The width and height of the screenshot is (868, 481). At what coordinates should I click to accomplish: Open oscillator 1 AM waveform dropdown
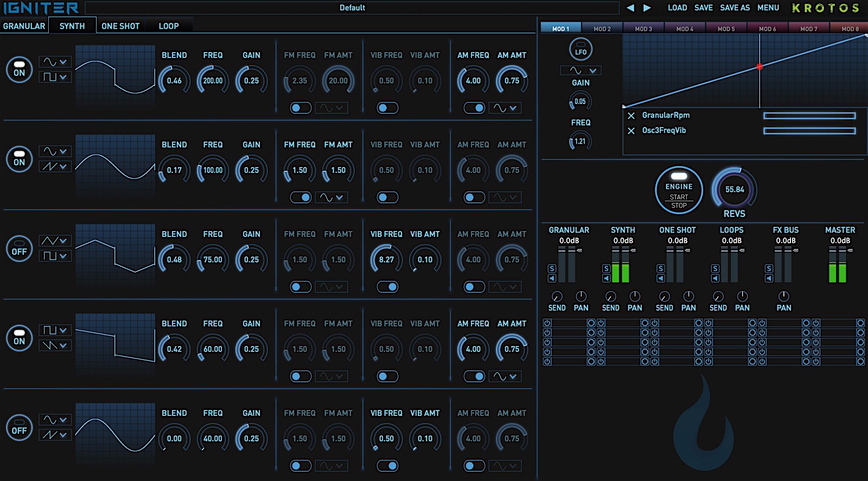tap(505, 108)
